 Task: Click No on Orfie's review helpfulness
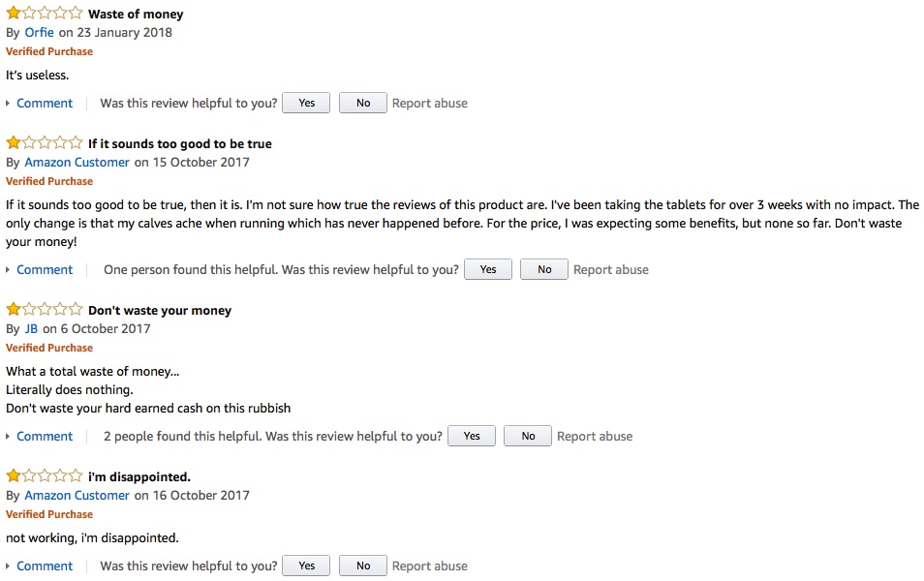click(x=363, y=103)
